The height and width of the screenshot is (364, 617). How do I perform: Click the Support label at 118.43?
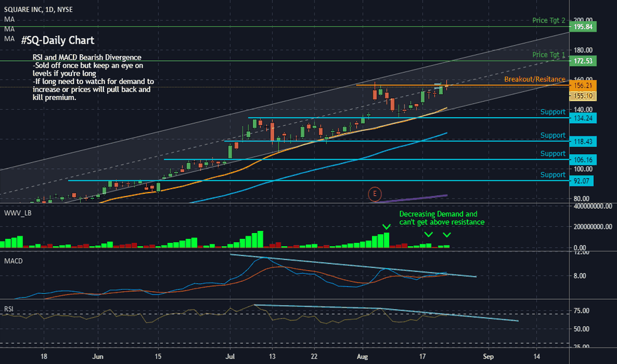pos(553,136)
